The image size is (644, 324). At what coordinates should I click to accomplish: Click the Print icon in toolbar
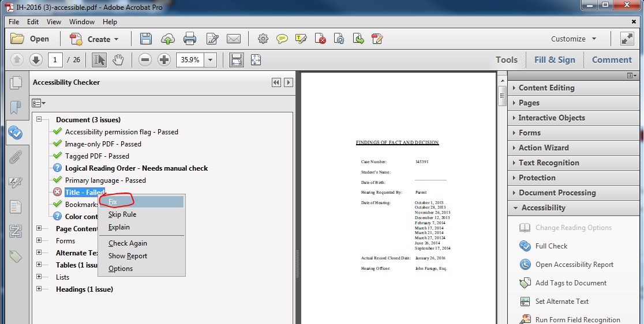190,39
